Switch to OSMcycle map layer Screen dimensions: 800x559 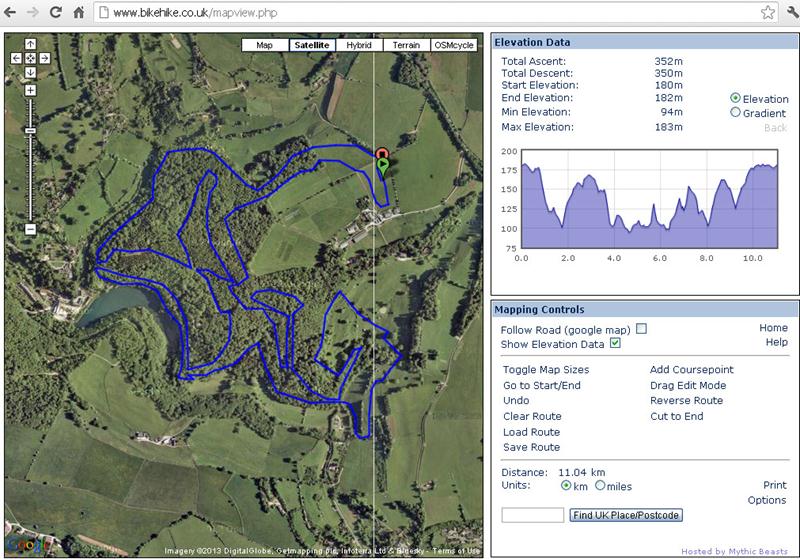(x=455, y=45)
